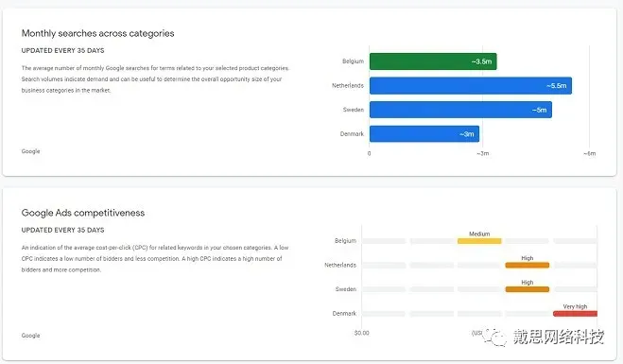
Task: Click the $0.00 axis label
Action: tap(361, 333)
